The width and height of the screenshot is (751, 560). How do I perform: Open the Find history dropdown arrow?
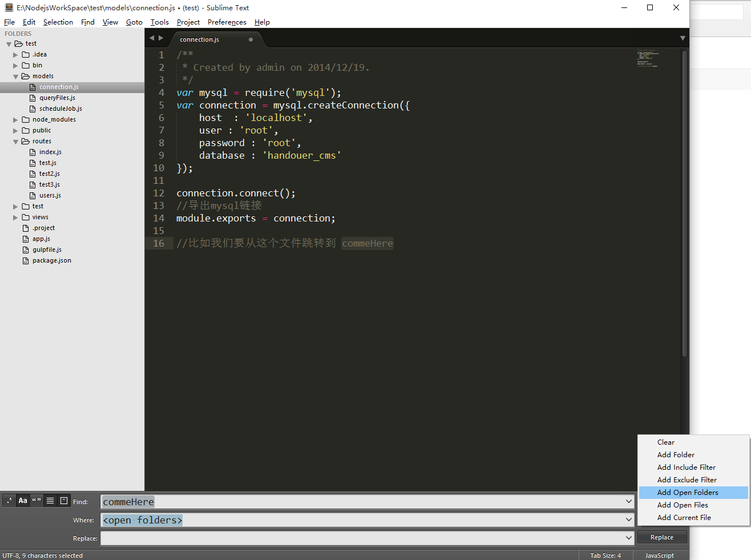pos(628,502)
